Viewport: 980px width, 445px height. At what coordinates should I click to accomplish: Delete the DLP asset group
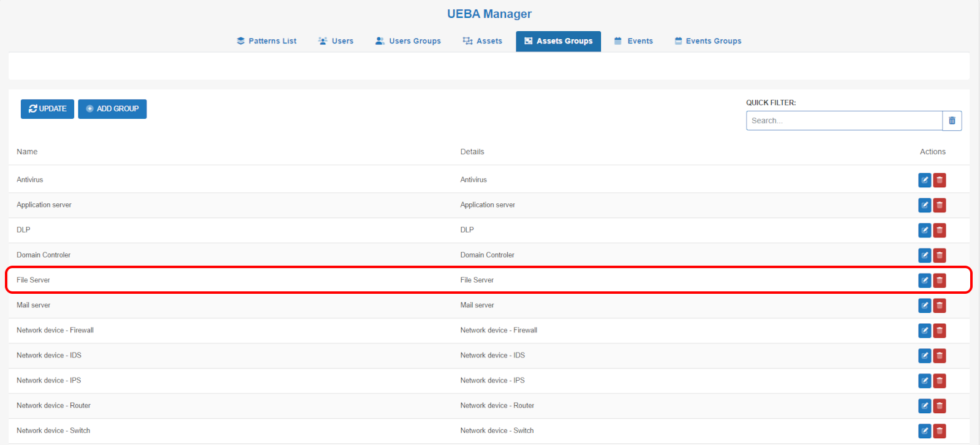940,230
